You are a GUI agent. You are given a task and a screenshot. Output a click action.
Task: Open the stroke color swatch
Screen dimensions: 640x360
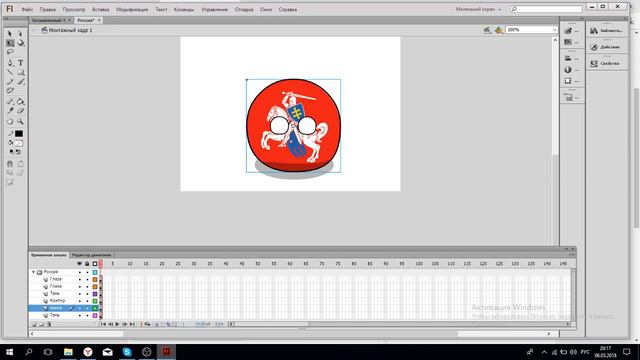pos(19,134)
